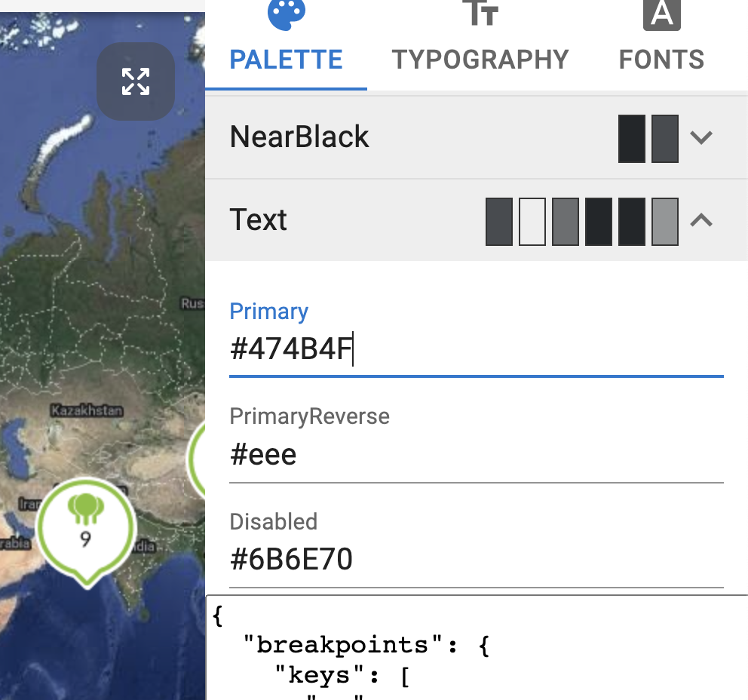Click the chevron next to NearBlack swatches

[x=701, y=137]
